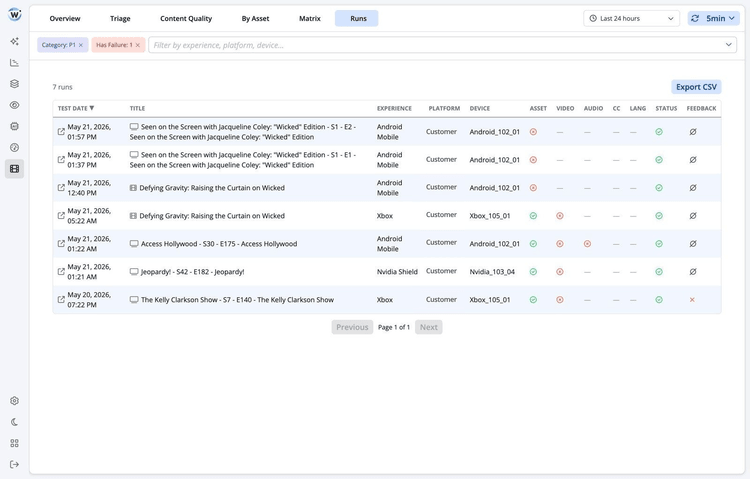The width and height of the screenshot is (750, 479).
Task: Click passed asset icon in Kelly Clarkson row
Action: [x=533, y=300]
